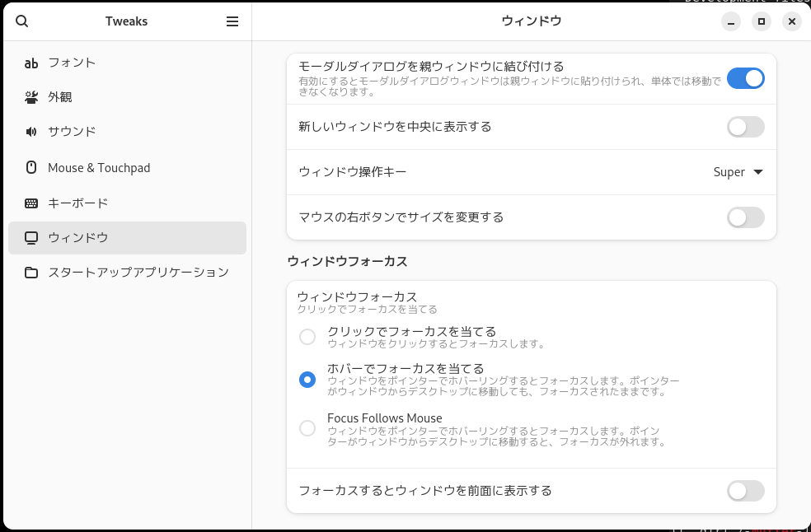Select the フォント sidebar icon
Image resolution: width=811 pixels, height=532 pixels.
tap(31, 63)
